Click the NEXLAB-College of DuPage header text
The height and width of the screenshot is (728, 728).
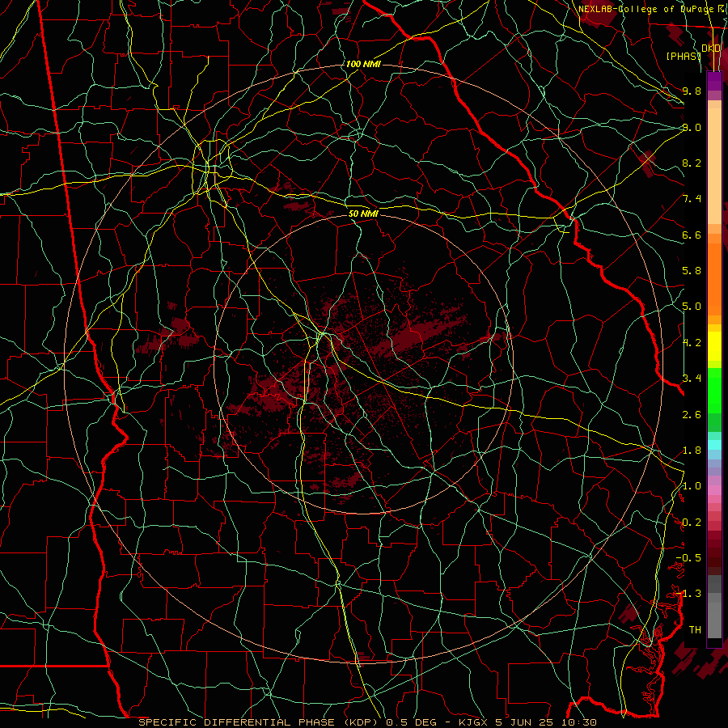click(645, 9)
